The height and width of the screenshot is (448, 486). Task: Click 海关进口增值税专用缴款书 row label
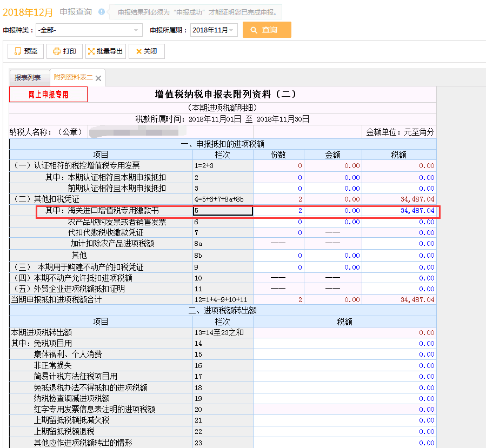click(113, 211)
